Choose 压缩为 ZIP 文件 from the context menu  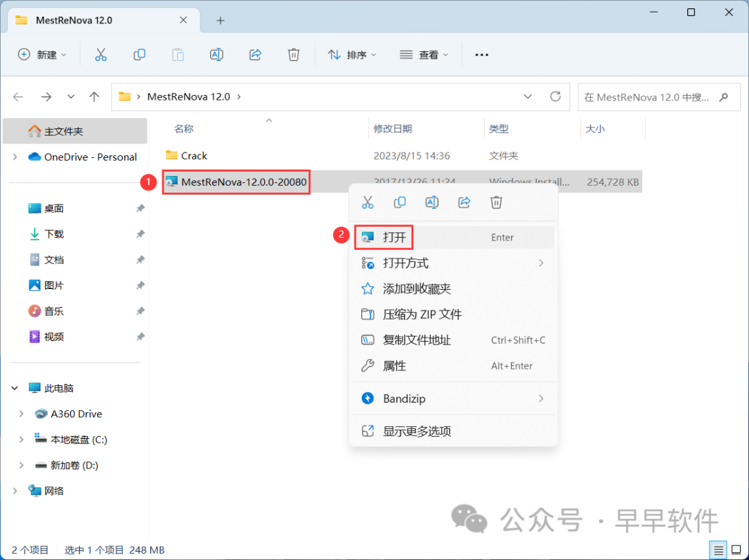pos(422,315)
